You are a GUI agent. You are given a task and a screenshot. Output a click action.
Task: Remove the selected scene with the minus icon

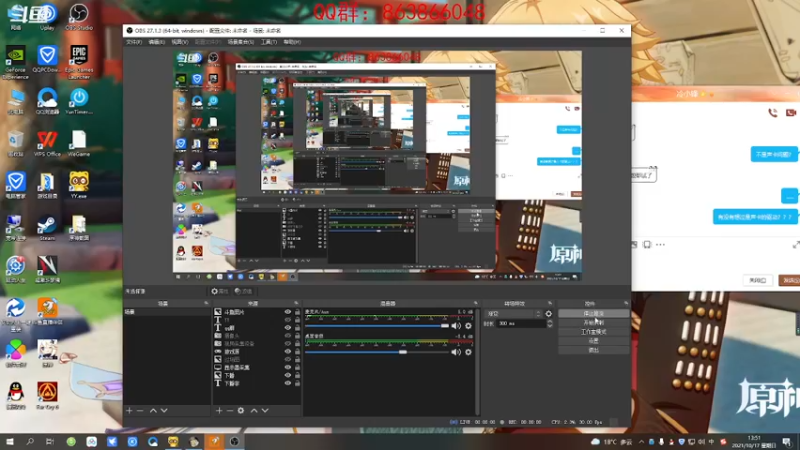pos(140,411)
